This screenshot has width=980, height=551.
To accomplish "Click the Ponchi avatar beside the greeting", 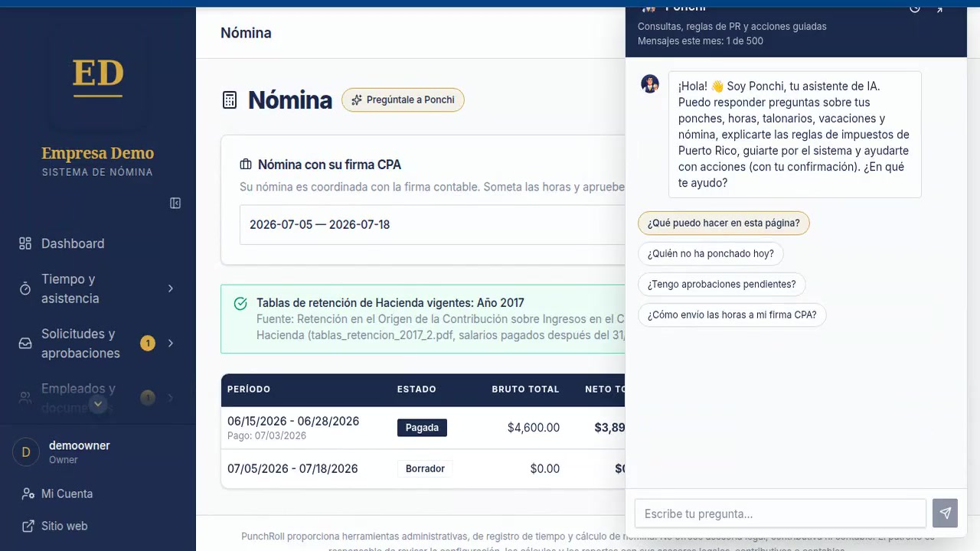I will (x=650, y=83).
